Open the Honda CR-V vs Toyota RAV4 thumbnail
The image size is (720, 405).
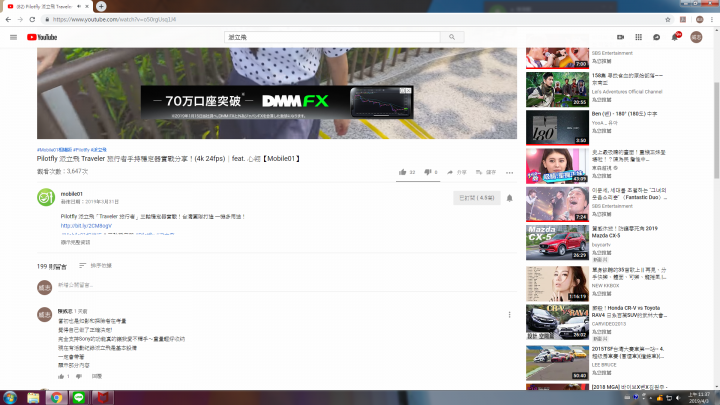tap(557, 322)
